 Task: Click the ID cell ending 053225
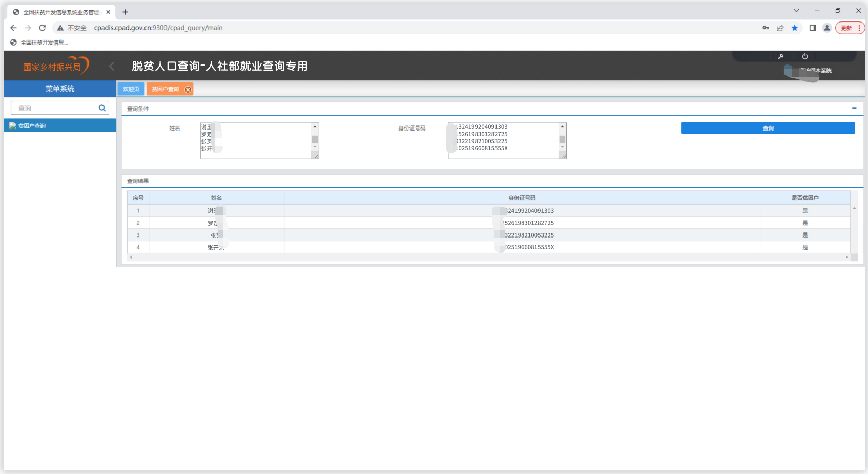(522, 235)
